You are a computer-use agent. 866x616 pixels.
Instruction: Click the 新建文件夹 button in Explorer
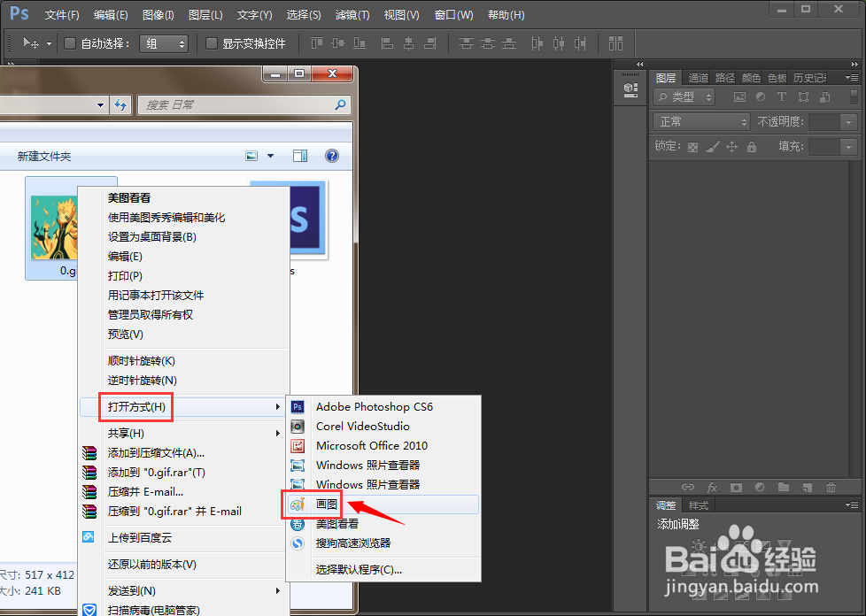[44, 157]
